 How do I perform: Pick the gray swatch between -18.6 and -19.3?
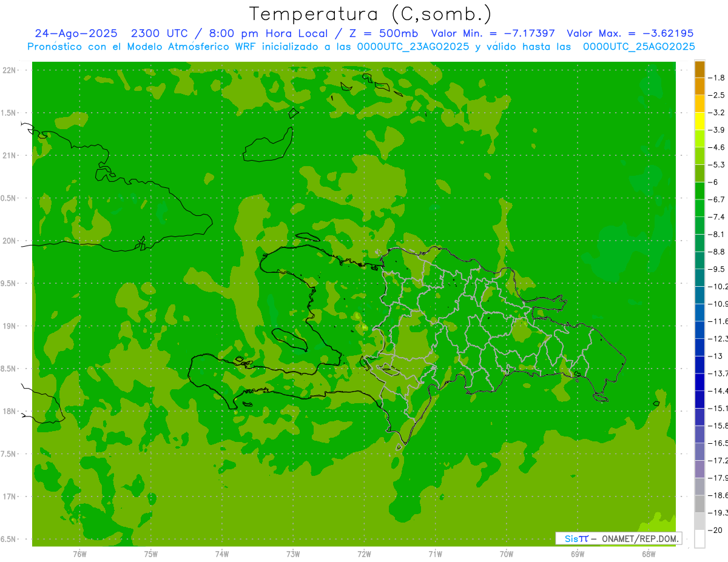(699, 504)
